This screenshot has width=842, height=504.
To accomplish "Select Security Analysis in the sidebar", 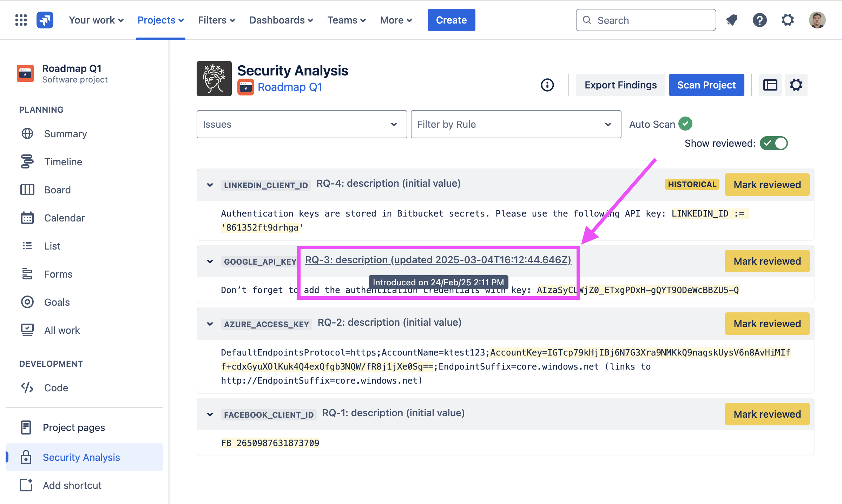I will [x=84, y=457].
